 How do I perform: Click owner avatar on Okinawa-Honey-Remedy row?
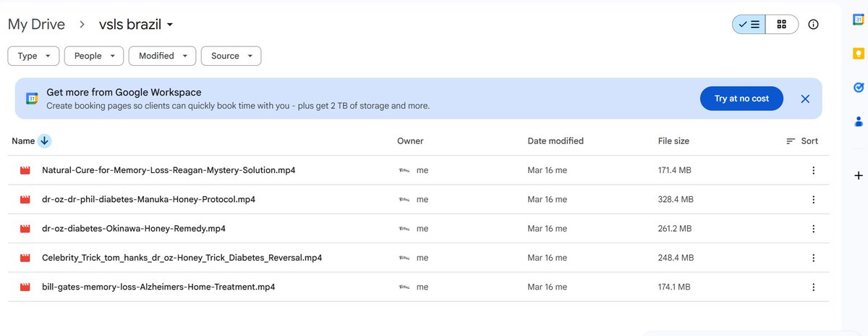pos(404,228)
